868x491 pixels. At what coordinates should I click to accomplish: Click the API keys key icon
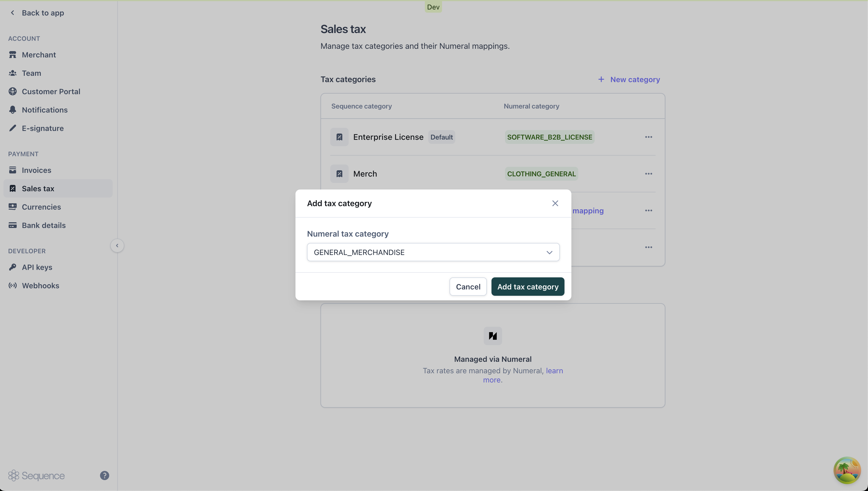point(12,267)
